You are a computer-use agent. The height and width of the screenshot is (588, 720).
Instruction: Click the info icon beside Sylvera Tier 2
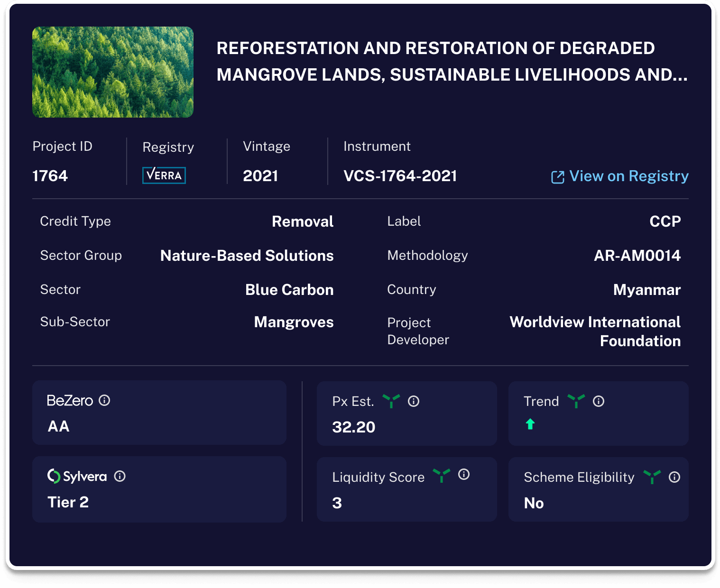(x=120, y=477)
